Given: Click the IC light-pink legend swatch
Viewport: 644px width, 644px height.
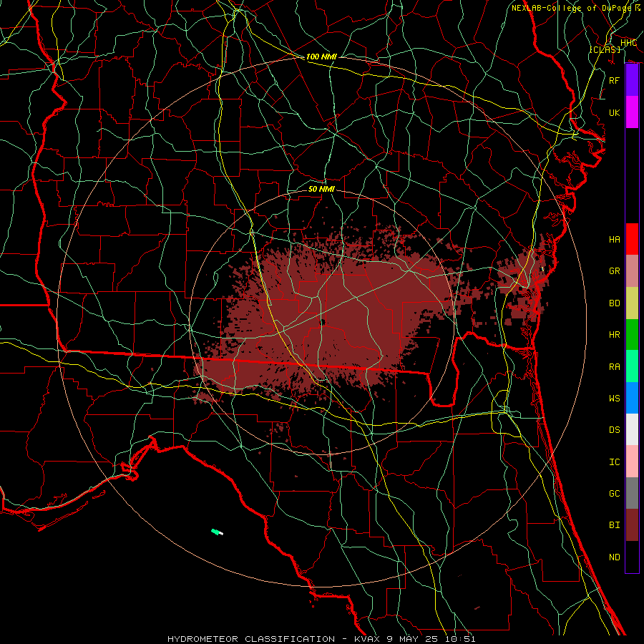Looking at the screenshot, I should [632, 462].
